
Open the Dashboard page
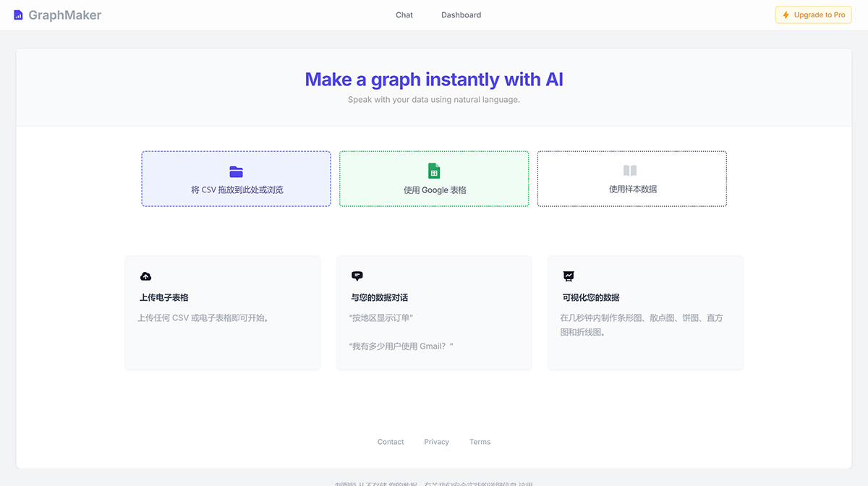461,14
